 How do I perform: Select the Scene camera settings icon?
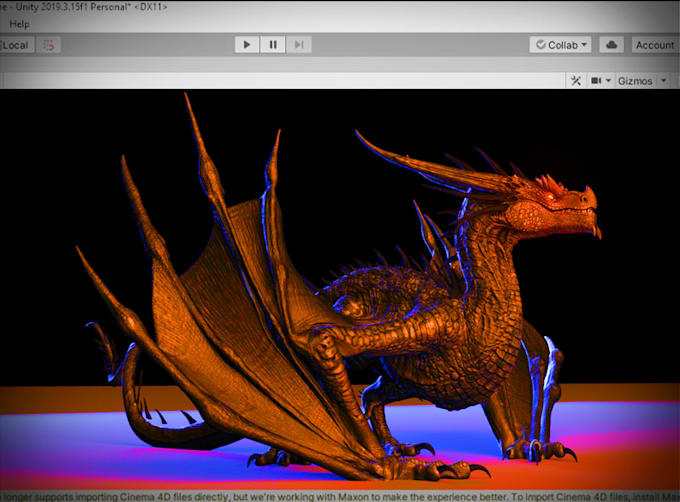(596, 81)
